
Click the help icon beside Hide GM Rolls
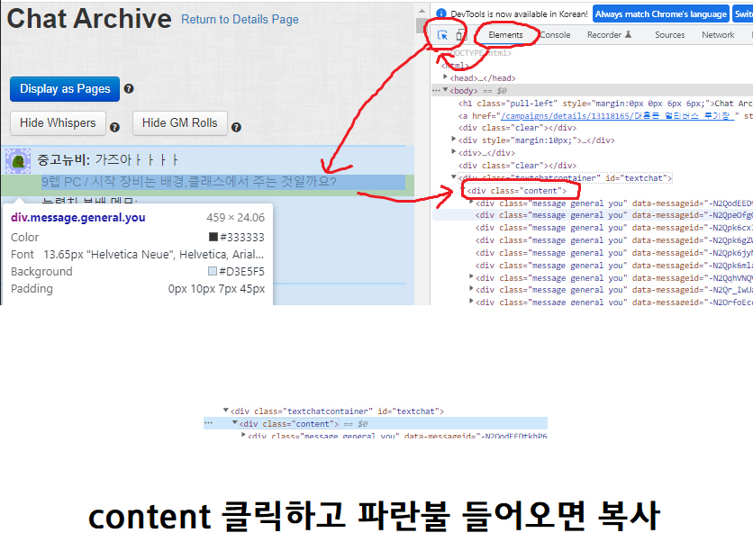(236, 127)
